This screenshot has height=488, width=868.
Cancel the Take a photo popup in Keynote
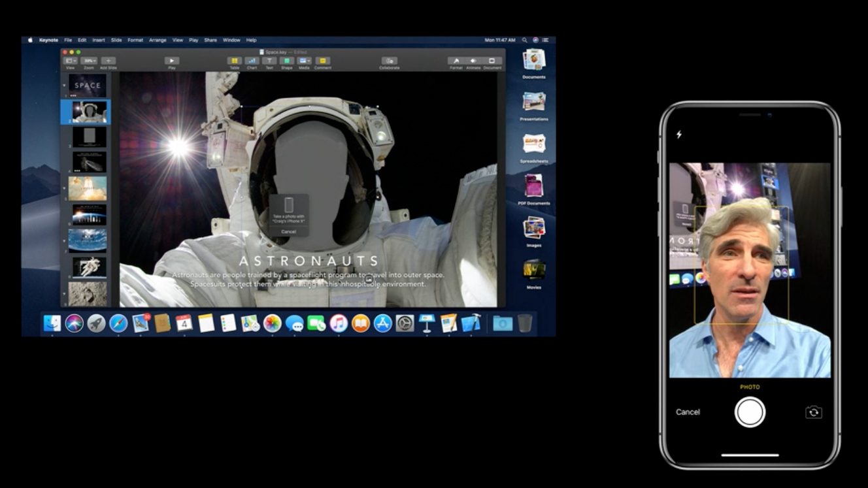click(x=288, y=232)
